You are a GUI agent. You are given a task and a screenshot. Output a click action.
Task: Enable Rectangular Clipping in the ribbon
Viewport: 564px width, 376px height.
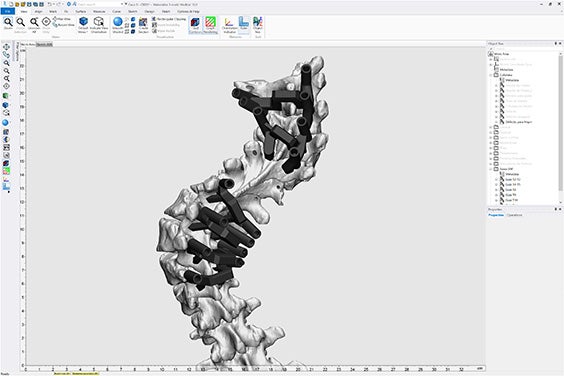coord(169,19)
